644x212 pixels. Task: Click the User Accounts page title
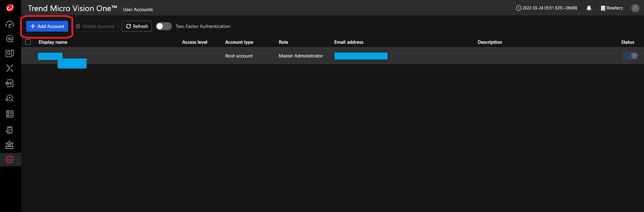[x=138, y=9]
